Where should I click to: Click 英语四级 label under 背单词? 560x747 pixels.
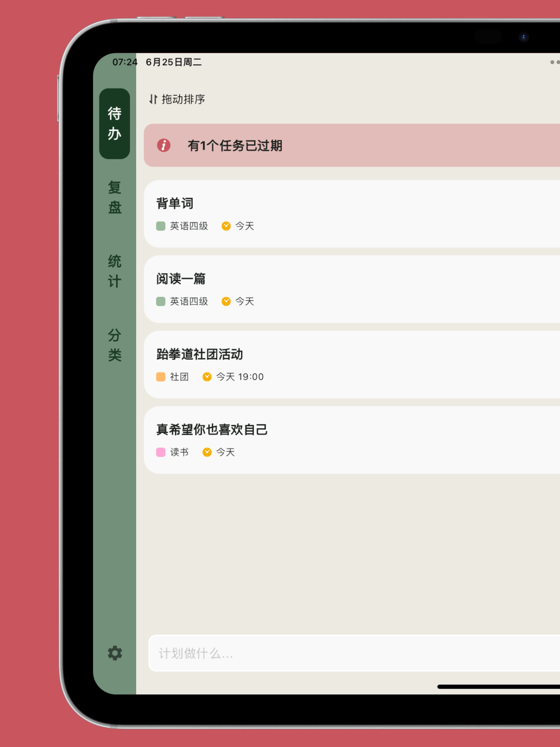pyautogui.click(x=189, y=226)
